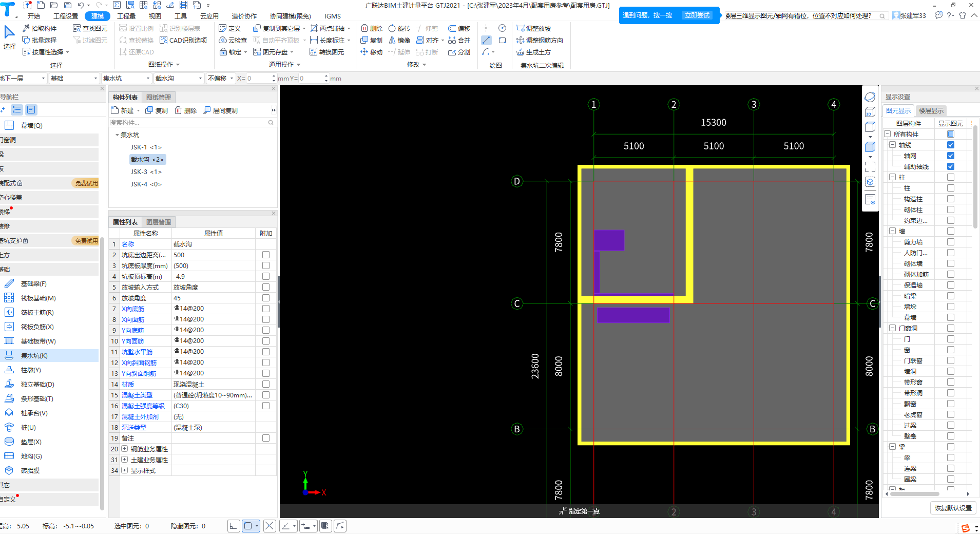This screenshot has height=534, width=980.
Task: Click the X offset input field
Action: pyautogui.click(x=260, y=78)
